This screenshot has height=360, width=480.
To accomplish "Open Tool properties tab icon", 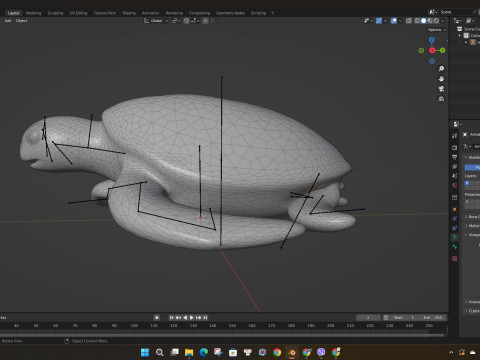I will click(x=455, y=136).
